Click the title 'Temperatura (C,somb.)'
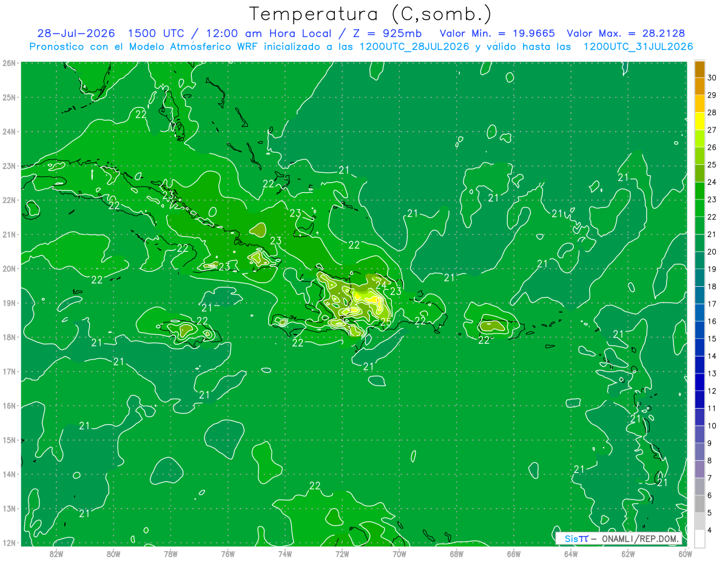This screenshot has width=728, height=562. pos(371,14)
